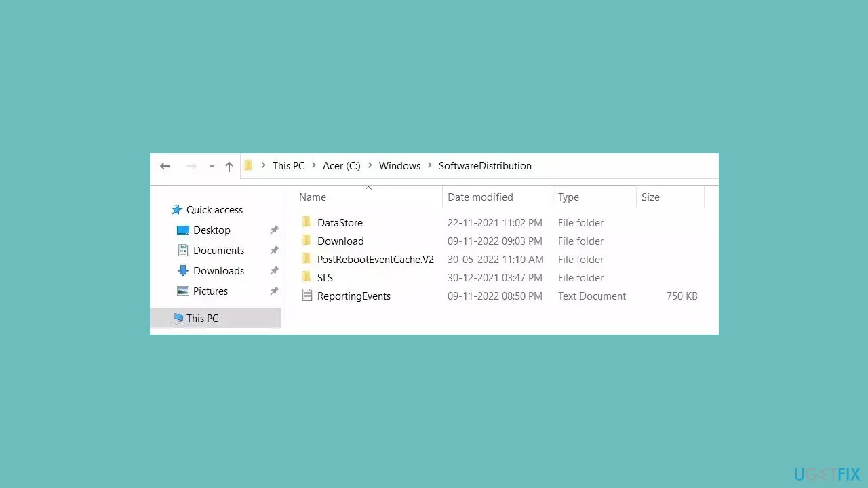Select SoftwareDistribution in the address bar
This screenshot has width=868, height=488.
[485, 165]
